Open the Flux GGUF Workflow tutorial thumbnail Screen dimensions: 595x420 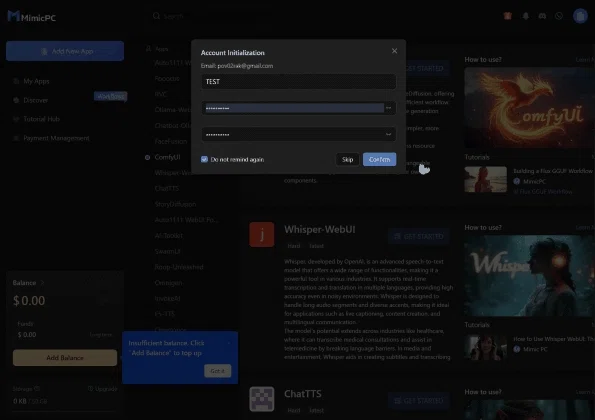(485, 179)
